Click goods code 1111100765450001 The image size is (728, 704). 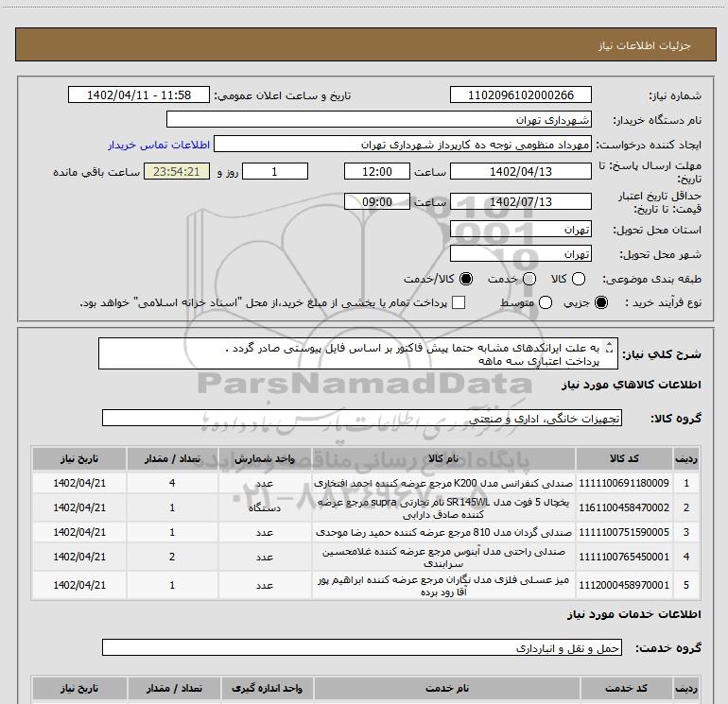[x=624, y=557]
